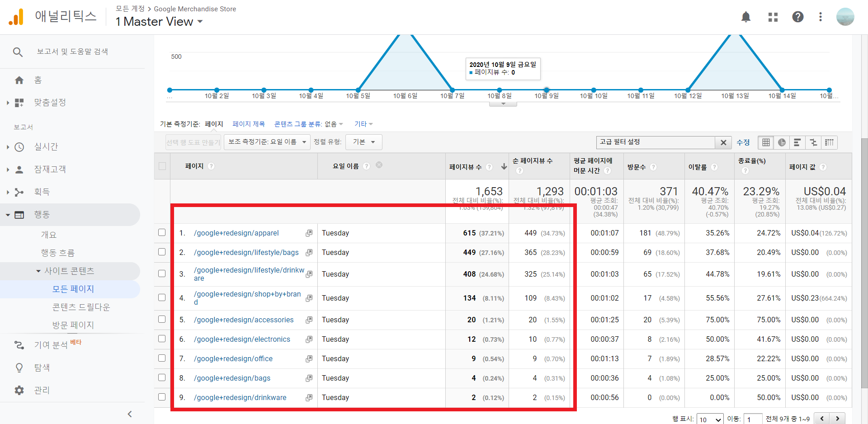Open the user account avatar

(845, 17)
